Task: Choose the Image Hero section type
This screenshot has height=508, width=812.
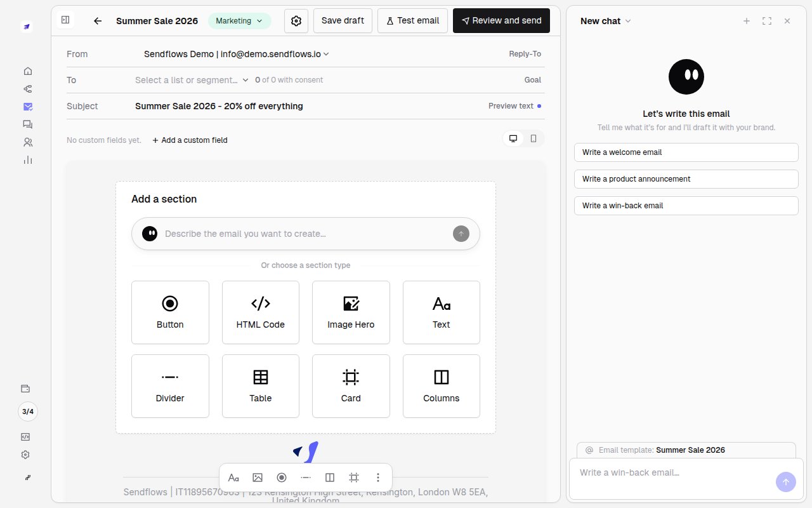Action: pyautogui.click(x=351, y=312)
